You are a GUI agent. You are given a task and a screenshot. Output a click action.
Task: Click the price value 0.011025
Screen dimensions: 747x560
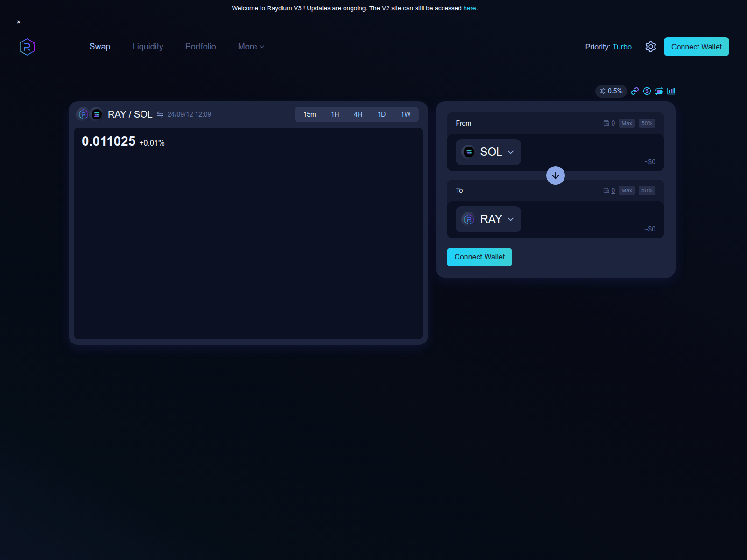(x=108, y=141)
